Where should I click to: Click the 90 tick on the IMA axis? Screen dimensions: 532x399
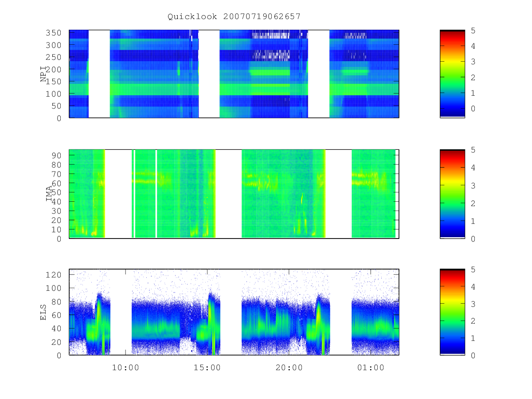[x=57, y=155]
